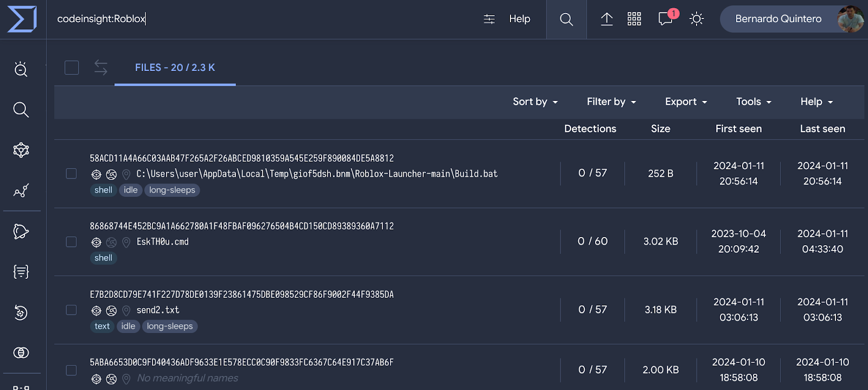868x390 pixels.
Task: Open the braces rules list sidebar icon
Action: coord(21,272)
